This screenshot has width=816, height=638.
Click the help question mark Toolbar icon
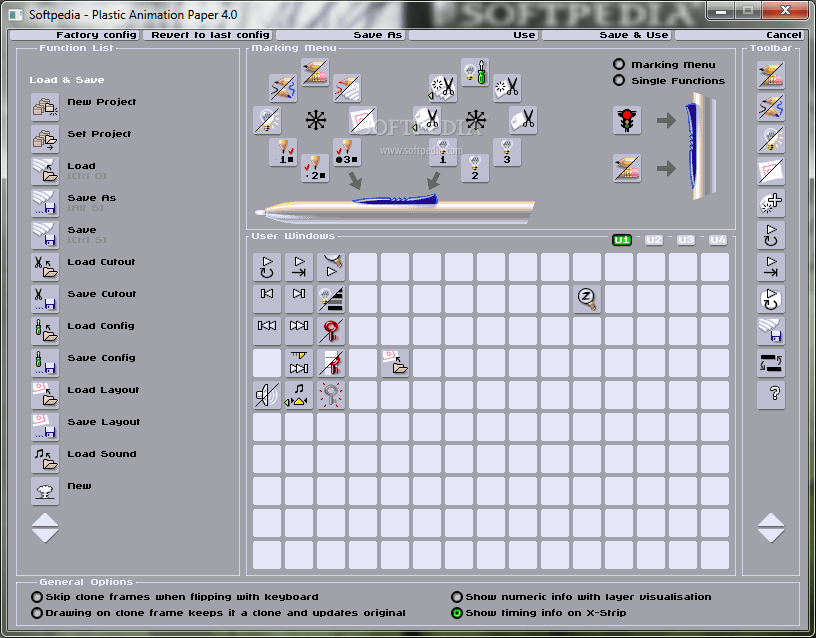click(771, 395)
